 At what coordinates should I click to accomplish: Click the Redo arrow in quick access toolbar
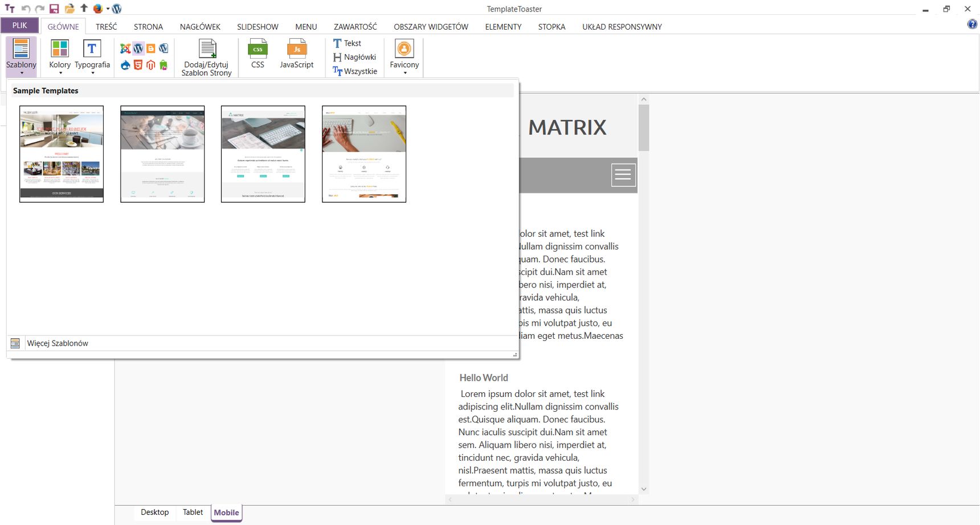[39, 9]
